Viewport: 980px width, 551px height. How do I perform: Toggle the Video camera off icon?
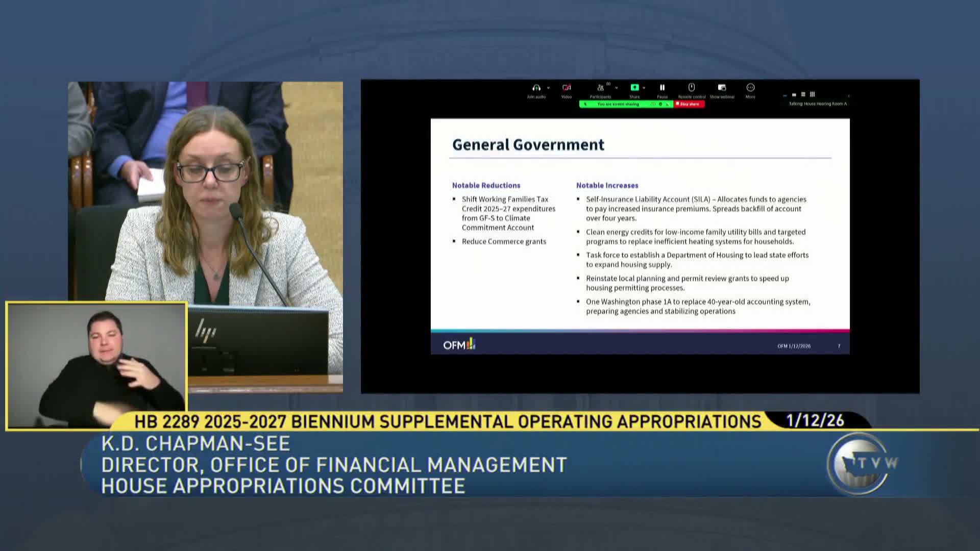[567, 88]
